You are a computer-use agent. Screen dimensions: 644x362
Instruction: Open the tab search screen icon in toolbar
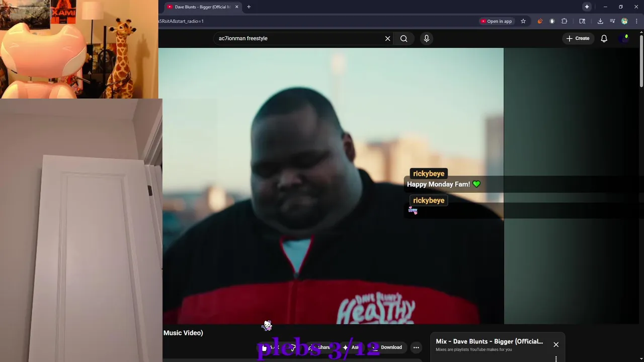(582, 21)
